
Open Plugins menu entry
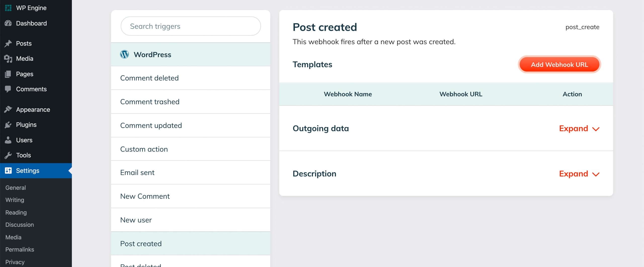point(36,125)
